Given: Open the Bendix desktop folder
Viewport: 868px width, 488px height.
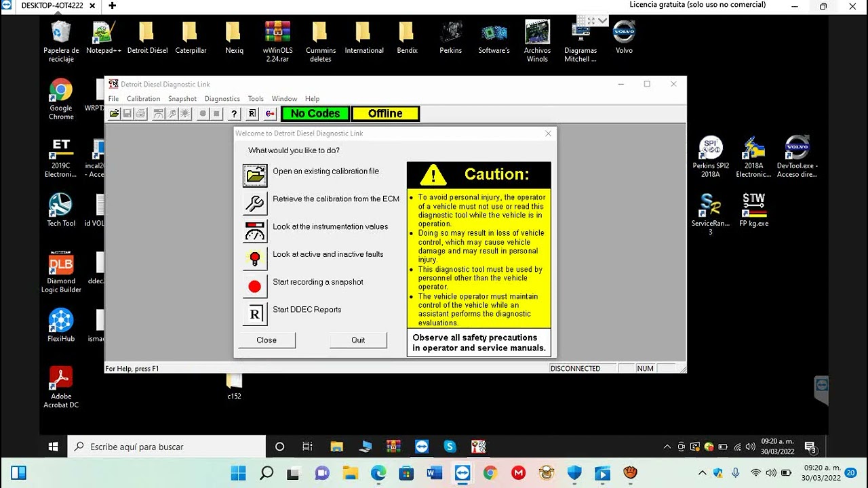Looking at the screenshot, I should [407, 38].
